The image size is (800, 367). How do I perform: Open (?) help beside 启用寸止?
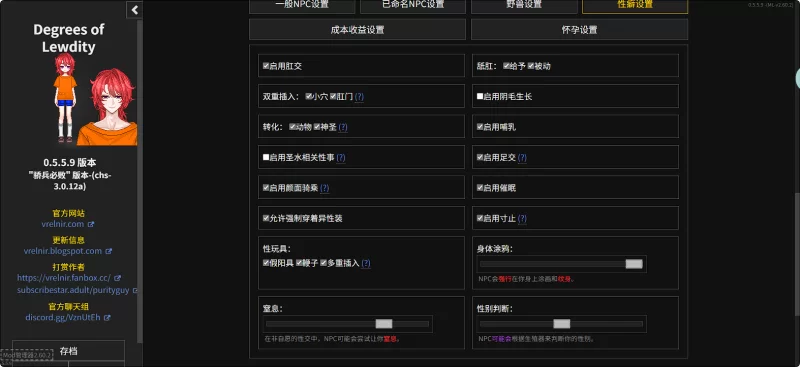click(522, 218)
